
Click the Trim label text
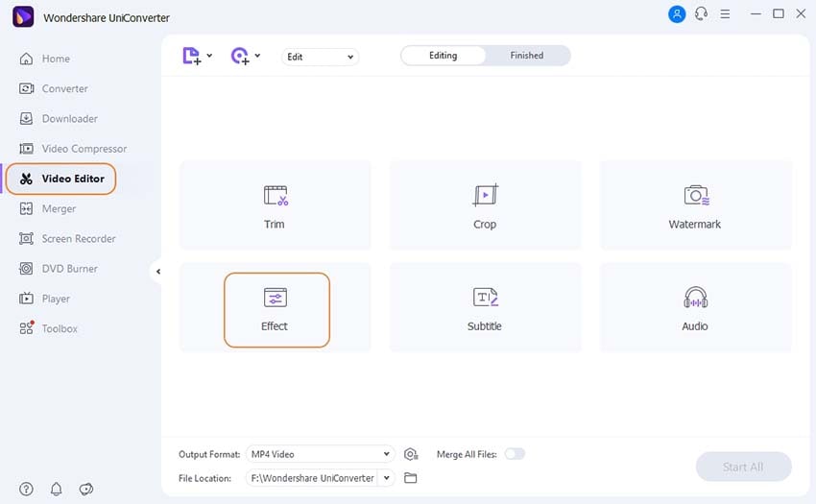pos(275,225)
